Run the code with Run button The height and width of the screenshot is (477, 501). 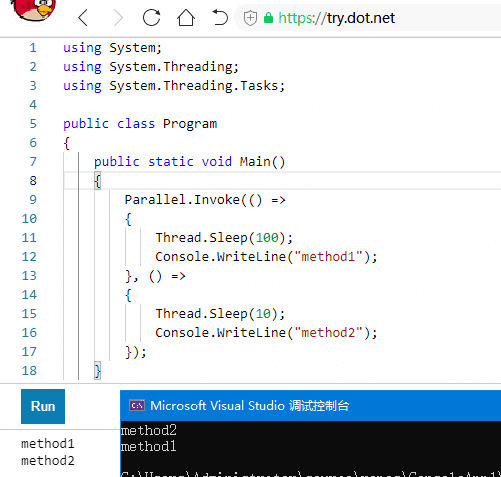coord(43,406)
